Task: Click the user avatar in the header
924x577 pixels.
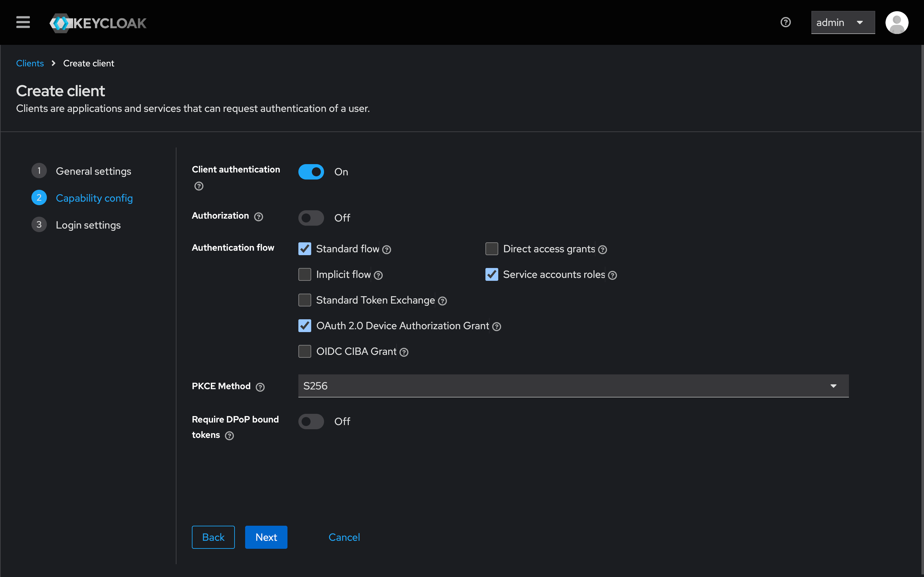Action: [x=897, y=22]
